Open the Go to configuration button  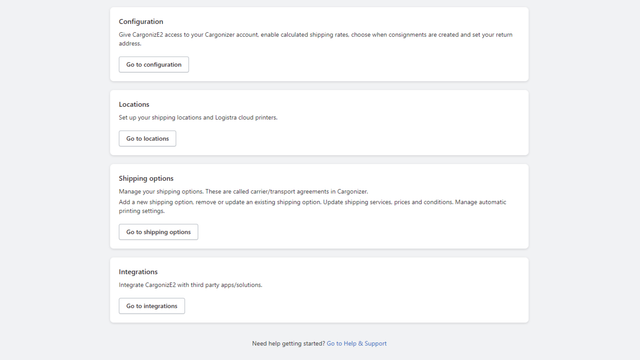tap(153, 64)
